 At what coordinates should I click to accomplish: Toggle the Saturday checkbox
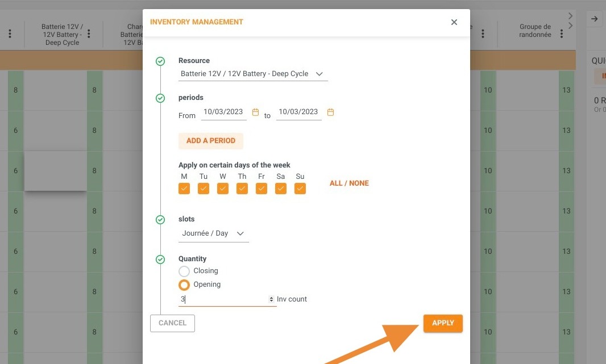click(281, 189)
